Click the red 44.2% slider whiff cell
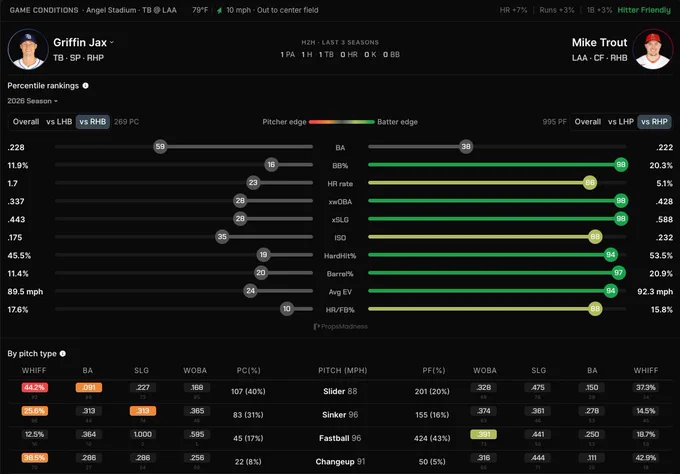Image resolution: width=680 pixels, height=474 pixels. (x=35, y=387)
